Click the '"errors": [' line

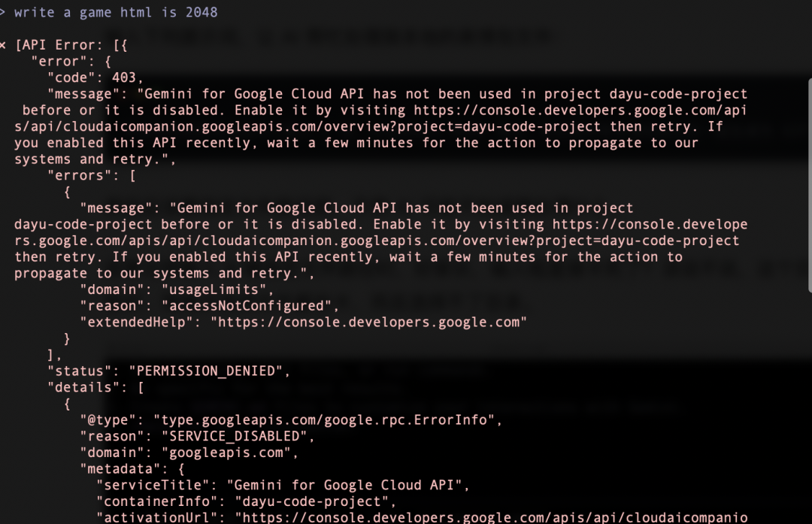[92, 175]
